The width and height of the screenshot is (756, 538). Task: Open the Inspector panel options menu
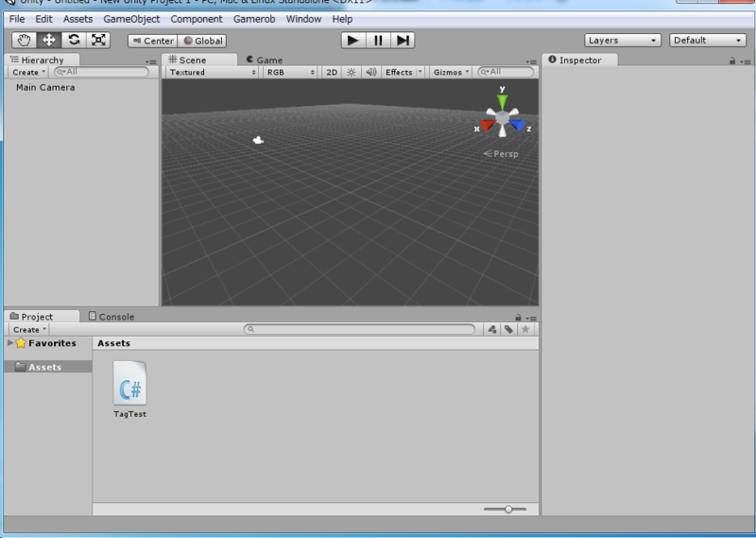(x=746, y=61)
